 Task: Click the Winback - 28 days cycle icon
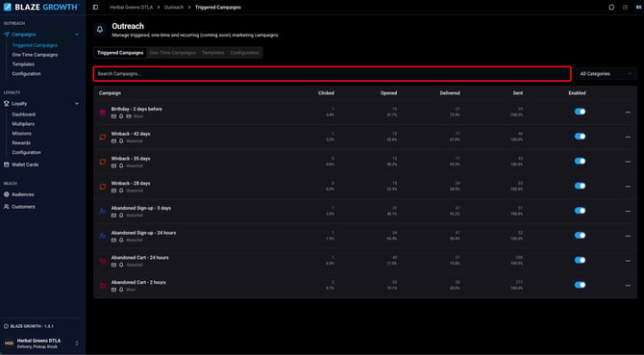103,187
